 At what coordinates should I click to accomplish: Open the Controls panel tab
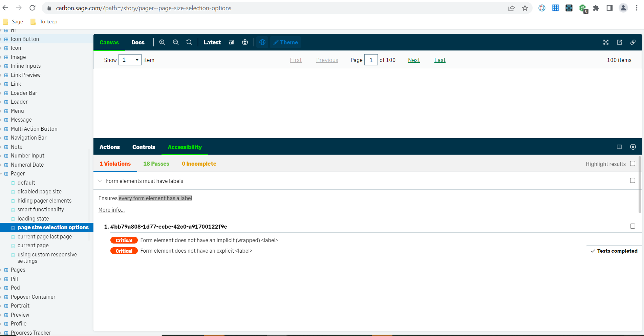pyautogui.click(x=144, y=147)
